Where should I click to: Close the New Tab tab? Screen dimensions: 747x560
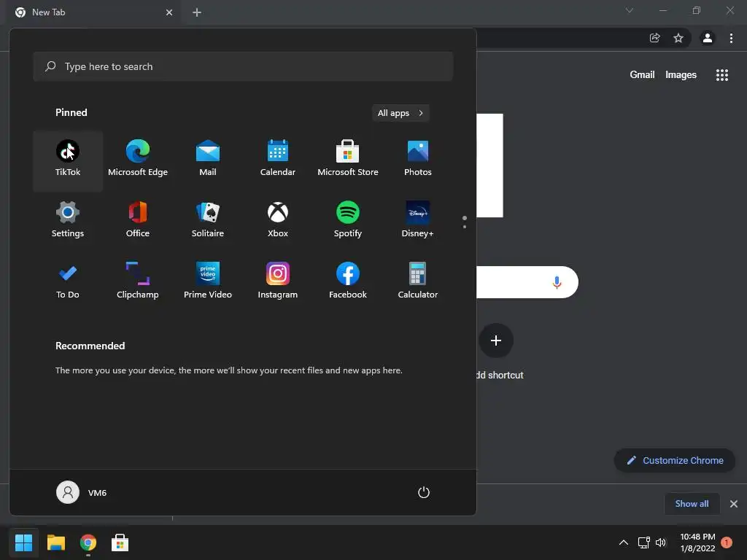[169, 12]
